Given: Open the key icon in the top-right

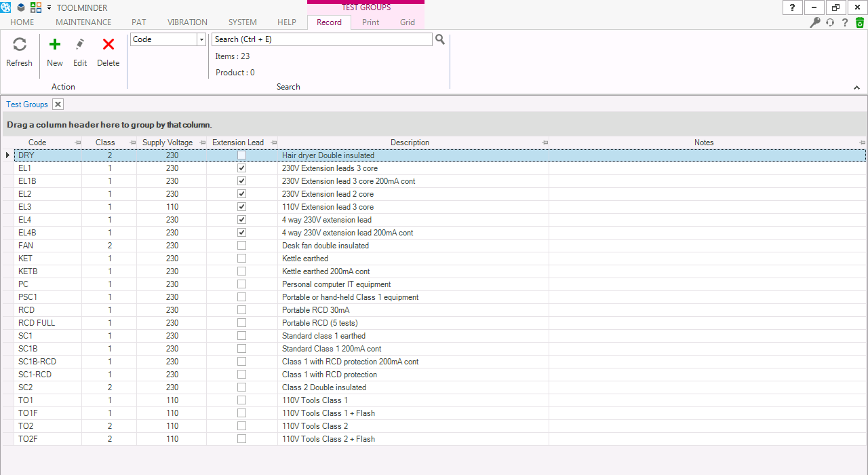Looking at the screenshot, I should tap(816, 22).
